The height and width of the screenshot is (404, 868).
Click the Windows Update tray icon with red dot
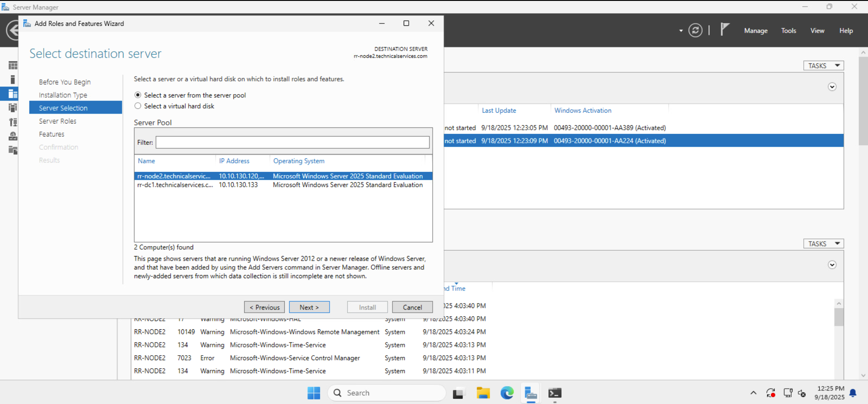tap(771, 393)
